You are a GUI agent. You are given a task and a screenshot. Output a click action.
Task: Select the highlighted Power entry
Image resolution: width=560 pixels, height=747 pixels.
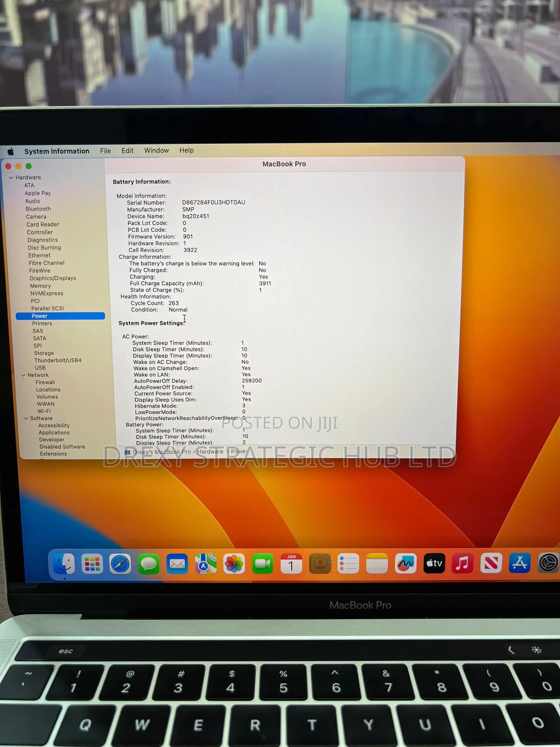(60, 316)
